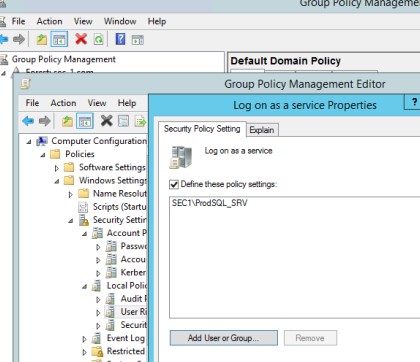This screenshot has height=362, width=420.
Task: Collapse the Account Policies node
Action: point(85,234)
